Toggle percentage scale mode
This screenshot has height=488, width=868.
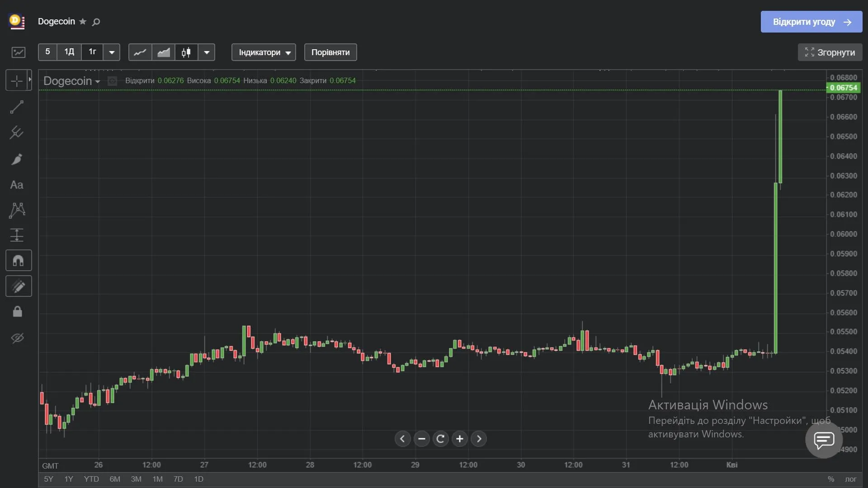point(831,479)
